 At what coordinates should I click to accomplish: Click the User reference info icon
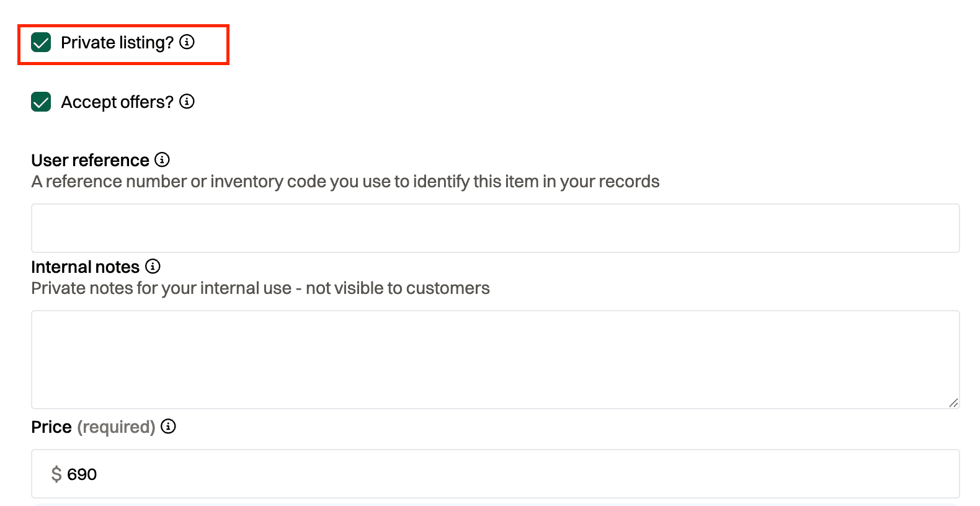[x=162, y=159]
